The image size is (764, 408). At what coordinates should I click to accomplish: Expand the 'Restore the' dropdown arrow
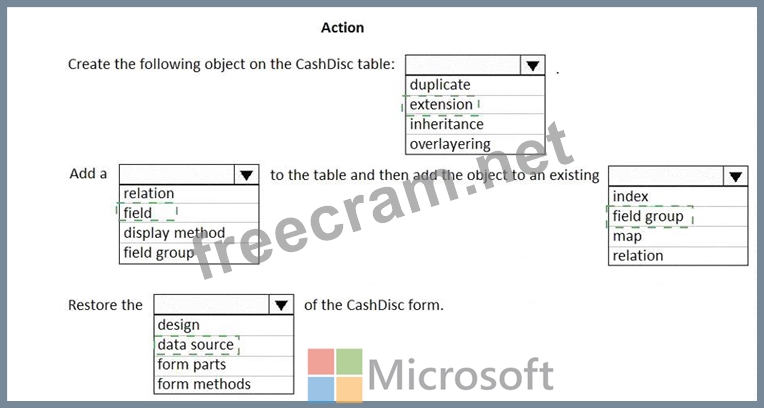(281, 305)
